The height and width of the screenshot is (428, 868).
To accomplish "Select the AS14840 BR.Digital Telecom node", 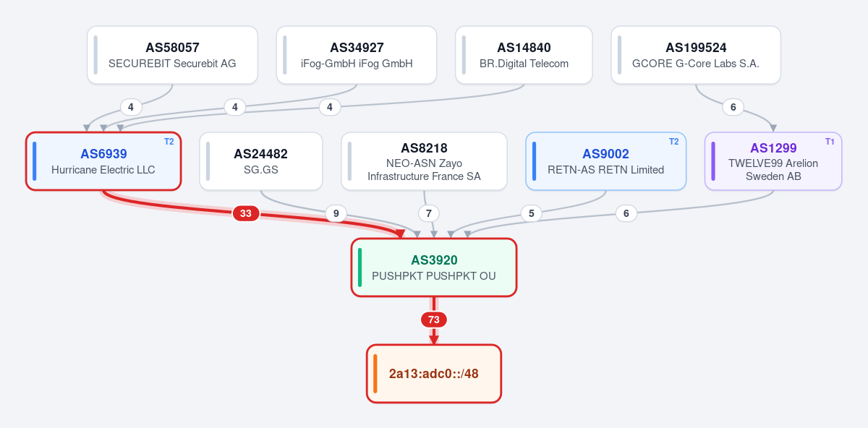I will tap(524, 55).
